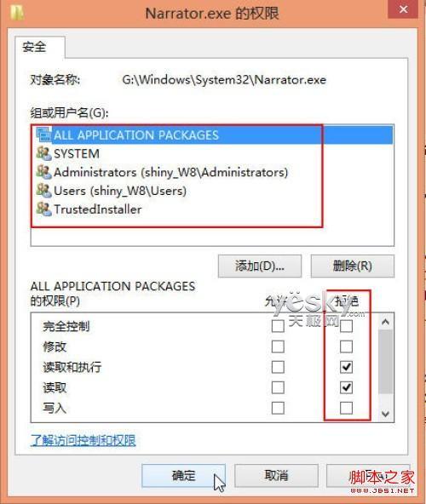Image resolution: width=426 pixels, height=504 pixels.
Task: Click the Administrators group icon
Action: 43,172
